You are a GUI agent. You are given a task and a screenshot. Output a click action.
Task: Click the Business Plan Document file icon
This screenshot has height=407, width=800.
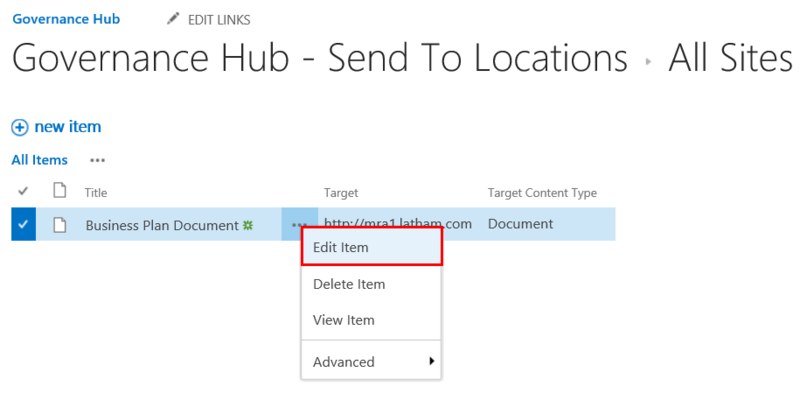[59, 225]
